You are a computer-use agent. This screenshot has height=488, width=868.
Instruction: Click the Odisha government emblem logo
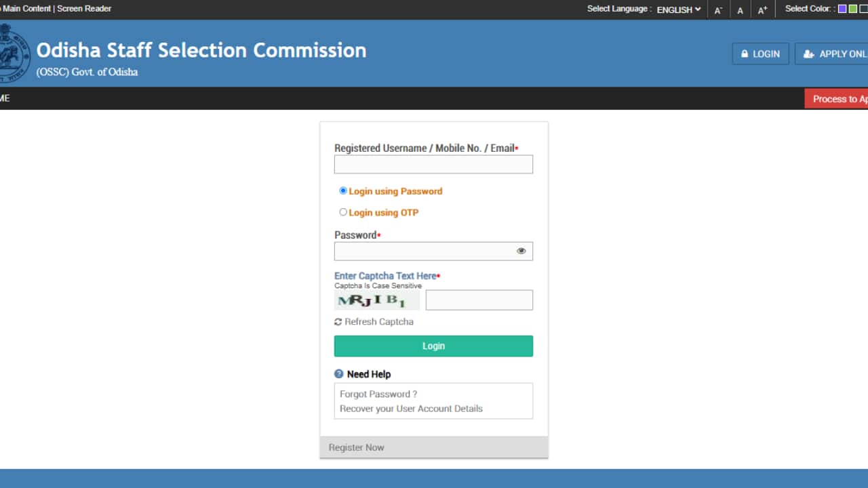14,54
